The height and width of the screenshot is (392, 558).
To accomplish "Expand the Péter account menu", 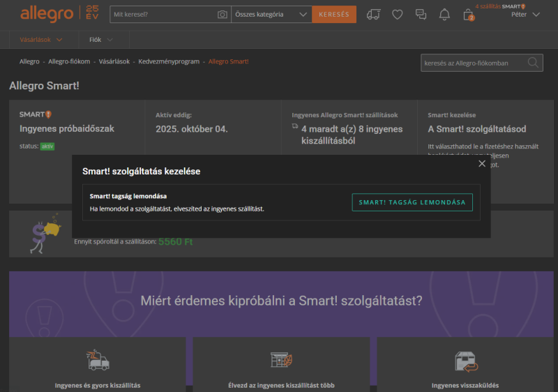I will 526,15.
